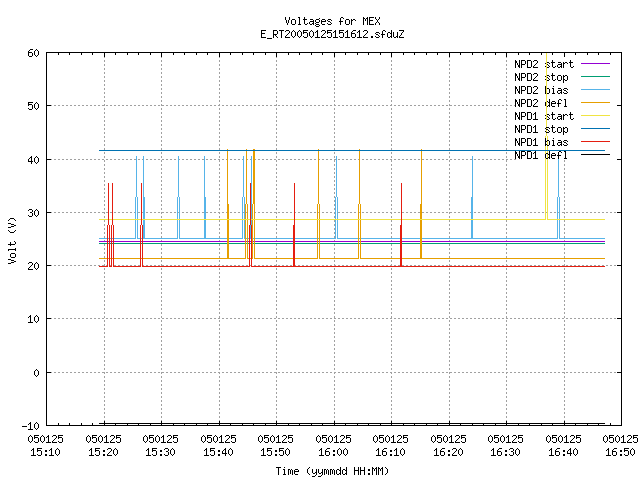Select the 'NPD2 start' legend label
Screen dimensions: 640x480
[x=544, y=64]
